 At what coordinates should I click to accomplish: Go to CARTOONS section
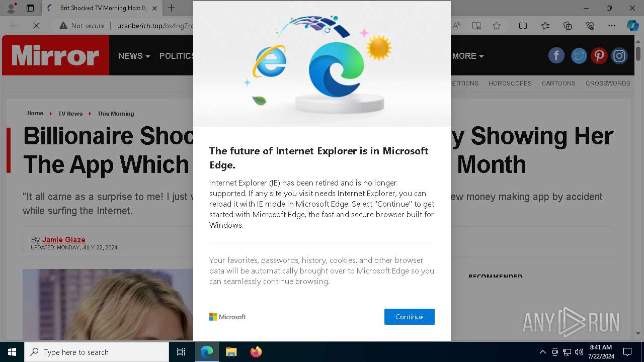click(x=558, y=83)
